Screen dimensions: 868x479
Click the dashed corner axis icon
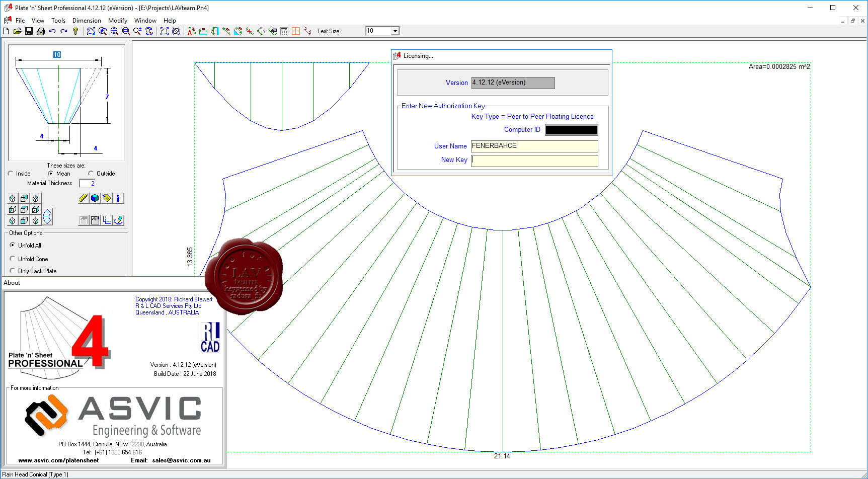[107, 220]
